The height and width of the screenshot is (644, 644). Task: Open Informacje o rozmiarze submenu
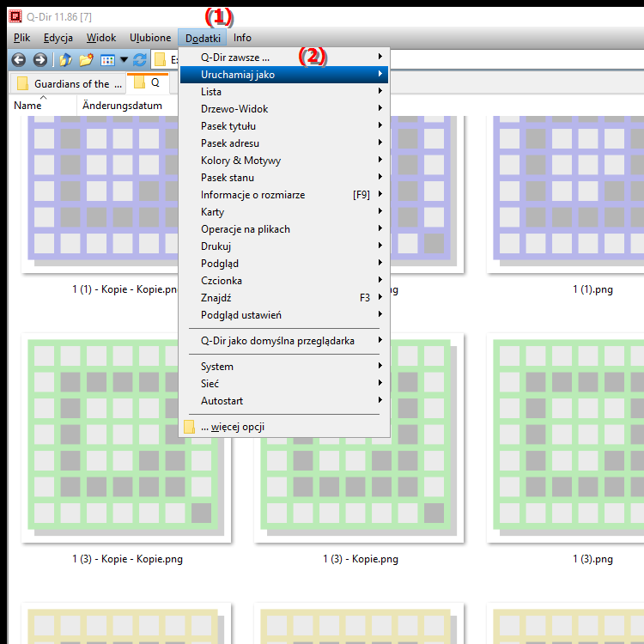click(x=284, y=195)
